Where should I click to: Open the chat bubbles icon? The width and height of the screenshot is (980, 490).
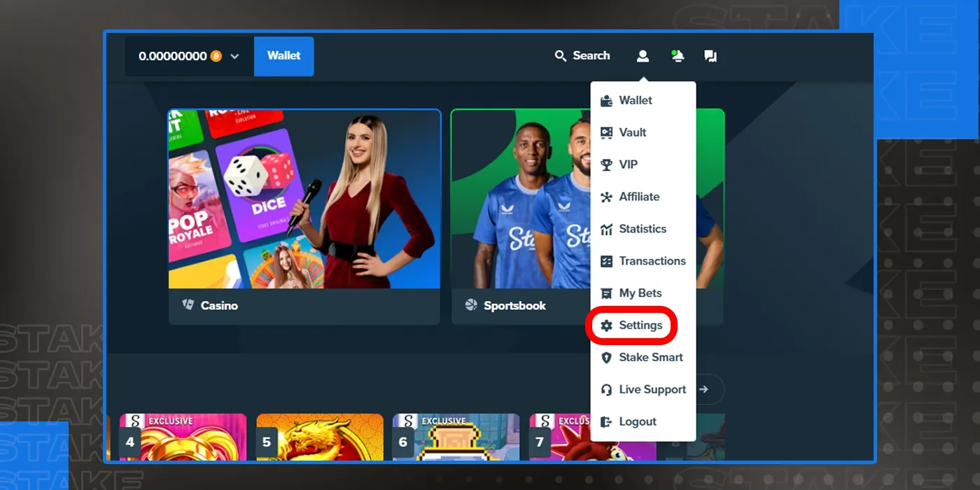click(x=710, y=56)
